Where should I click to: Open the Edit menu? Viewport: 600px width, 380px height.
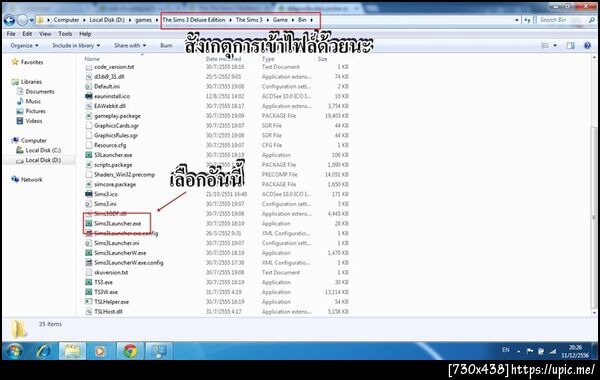(27, 34)
